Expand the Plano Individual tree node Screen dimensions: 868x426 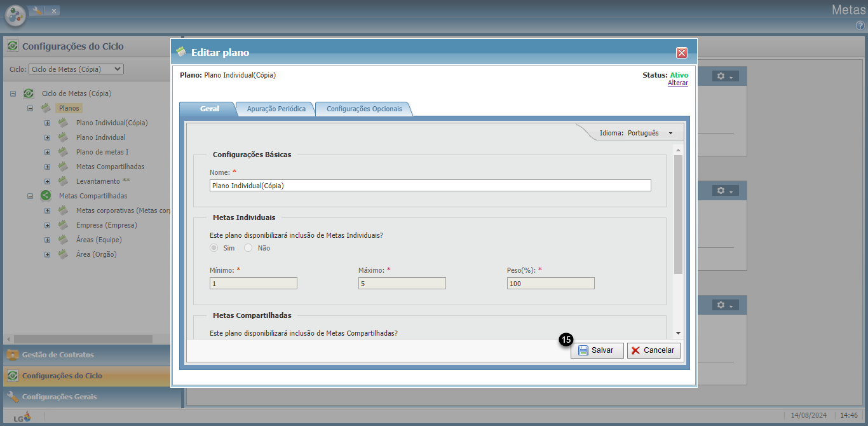pyautogui.click(x=47, y=137)
